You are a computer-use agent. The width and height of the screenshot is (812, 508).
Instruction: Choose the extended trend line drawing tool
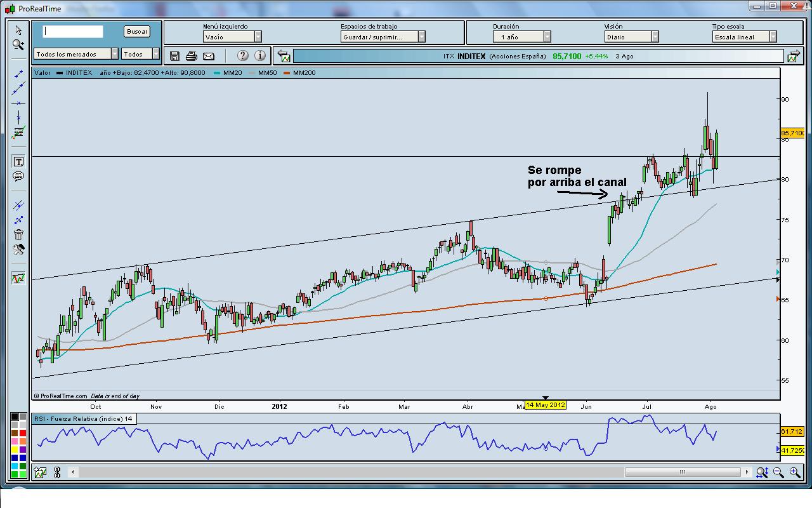point(18,88)
